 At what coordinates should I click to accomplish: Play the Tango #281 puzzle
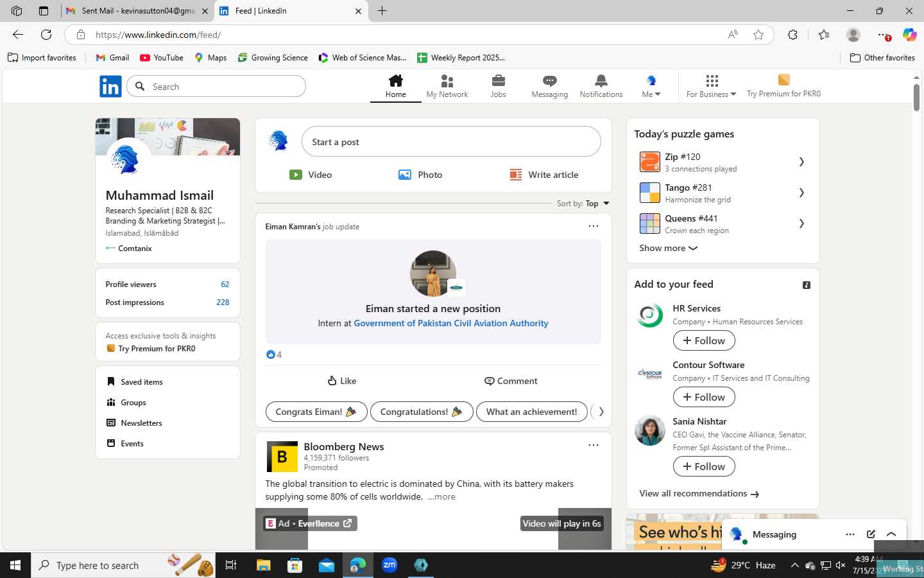pos(722,193)
